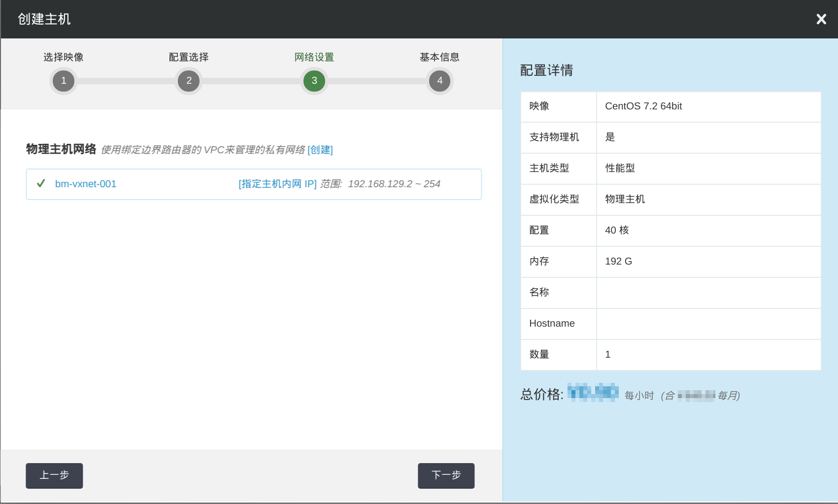
Task: Click the [创建] private network link
Action: pos(320,150)
